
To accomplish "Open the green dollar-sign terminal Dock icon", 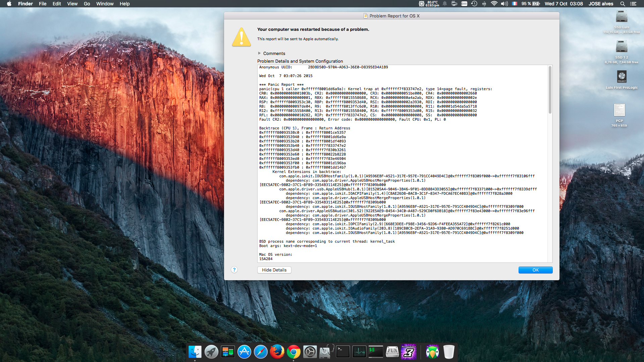I will (x=376, y=352).
